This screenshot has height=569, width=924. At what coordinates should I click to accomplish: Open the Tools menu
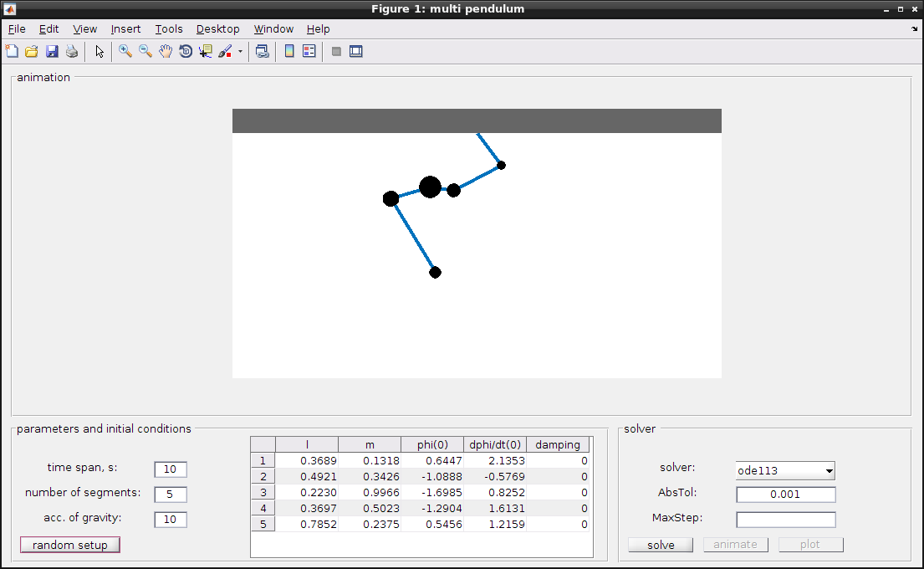pyautogui.click(x=169, y=29)
